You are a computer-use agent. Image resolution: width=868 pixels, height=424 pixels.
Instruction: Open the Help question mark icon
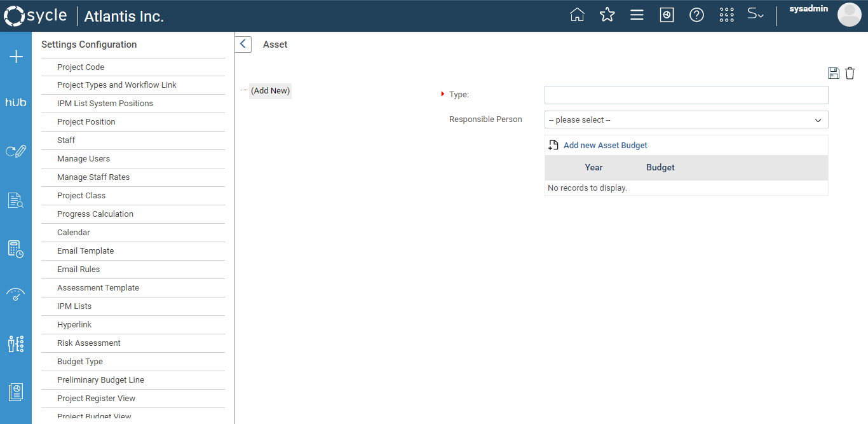(697, 15)
